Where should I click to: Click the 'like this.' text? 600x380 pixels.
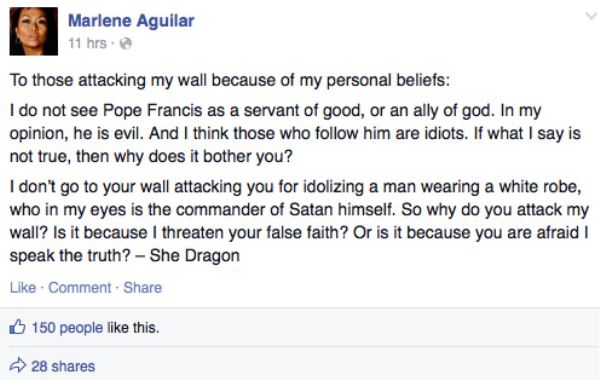[133, 328]
